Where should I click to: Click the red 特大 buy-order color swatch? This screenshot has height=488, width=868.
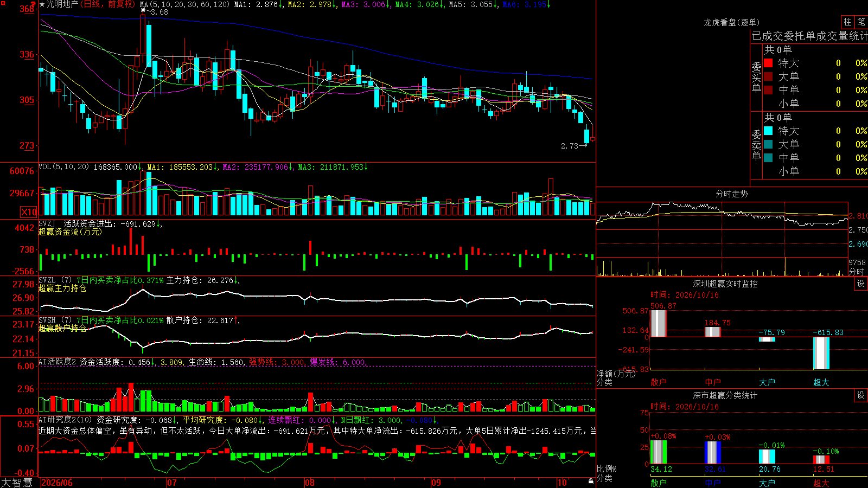pyautogui.click(x=768, y=63)
